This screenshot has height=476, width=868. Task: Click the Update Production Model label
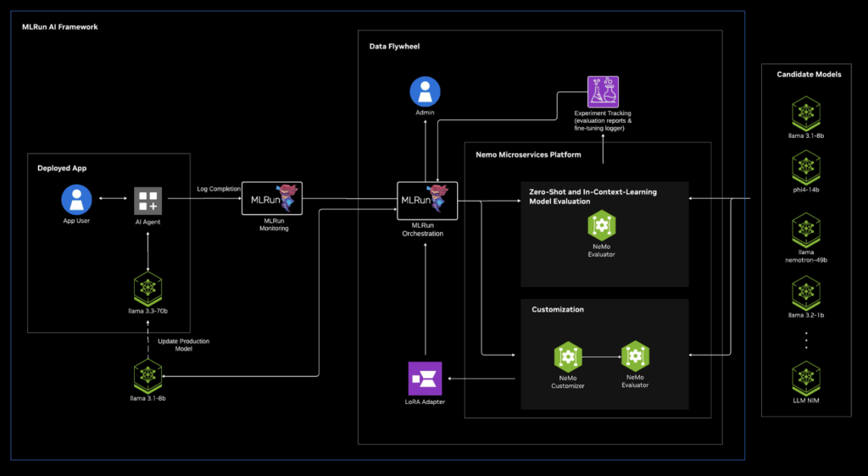[x=184, y=345]
